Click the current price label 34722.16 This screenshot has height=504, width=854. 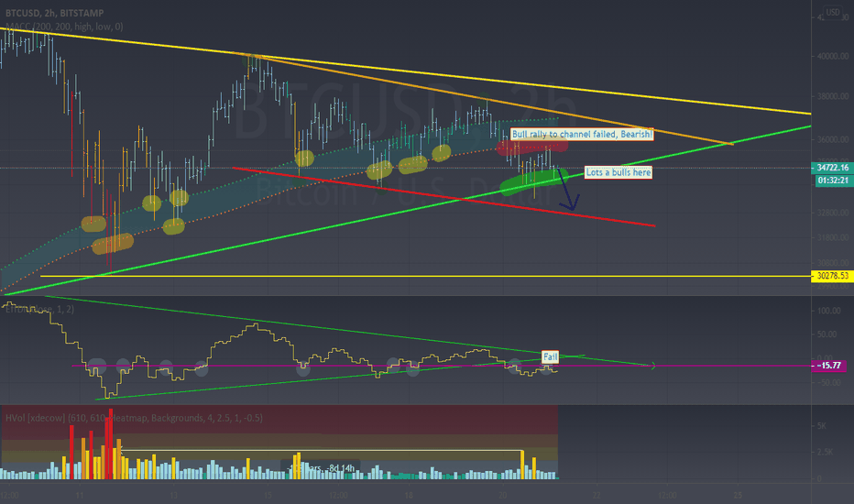pyautogui.click(x=832, y=168)
